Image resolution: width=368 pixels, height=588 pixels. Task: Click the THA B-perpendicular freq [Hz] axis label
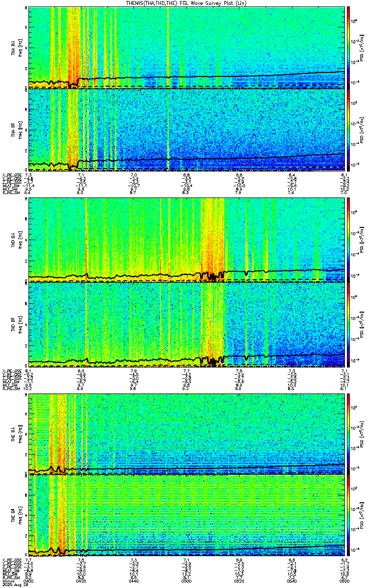(20, 48)
